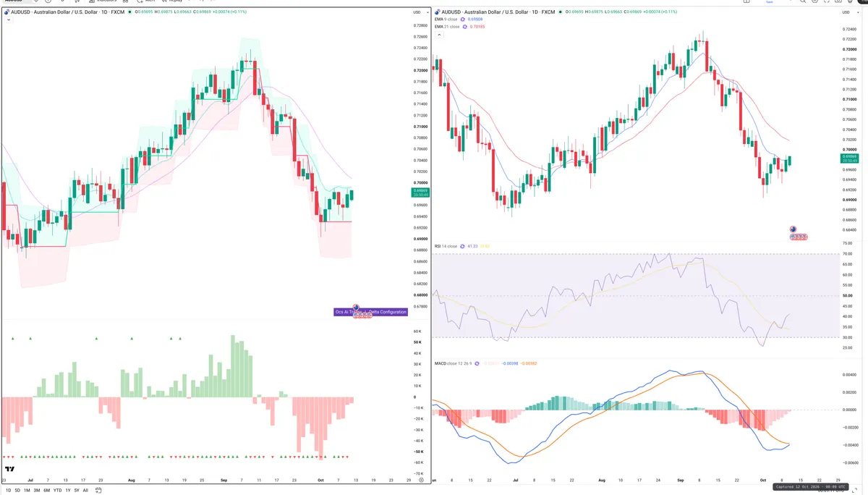The width and height of the screenshot is (868, 495).
Task: Collapse the right chart's indicator legend chevron
Action: coord(441,35)
